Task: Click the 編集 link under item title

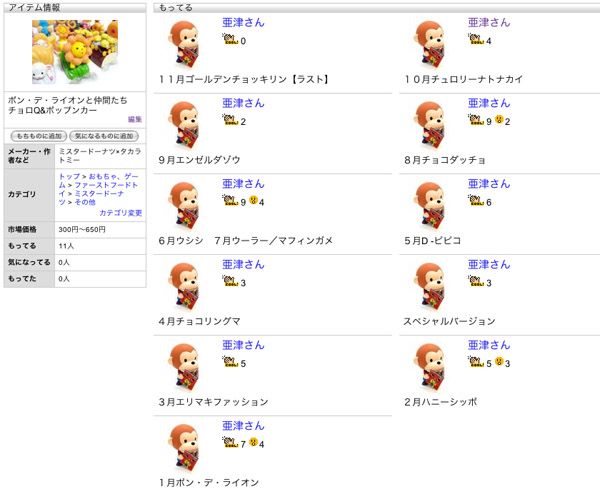Action: (135, 119)
